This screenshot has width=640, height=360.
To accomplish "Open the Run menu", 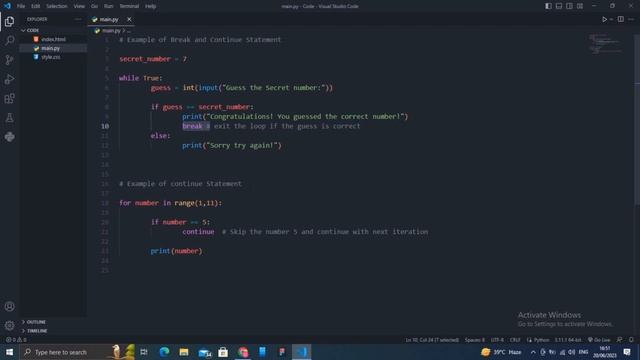I will tap(109, 6).
